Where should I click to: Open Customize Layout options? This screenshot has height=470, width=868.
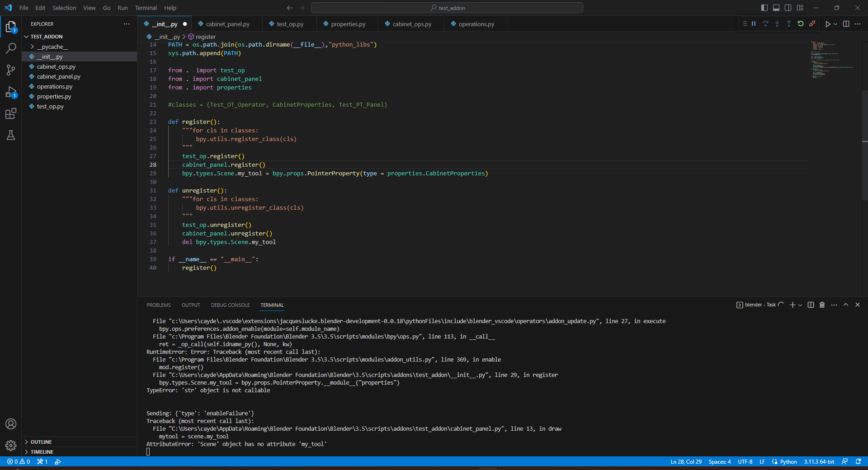800,8
